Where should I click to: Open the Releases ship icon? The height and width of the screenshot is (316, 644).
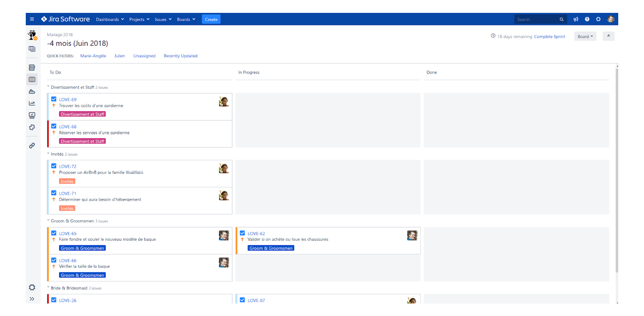click(x=32, y=92)
